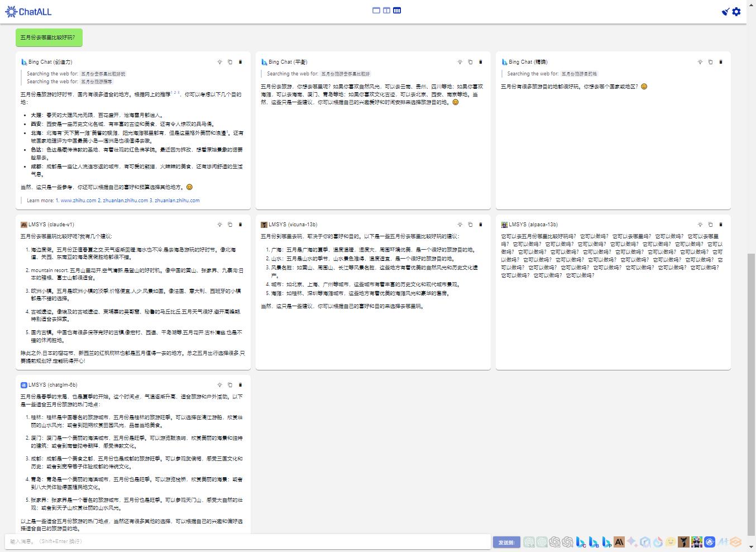756x552 pixels.
Task: Toggle the Anthropic AI logo bot
Action: click(x=619, y=542)
